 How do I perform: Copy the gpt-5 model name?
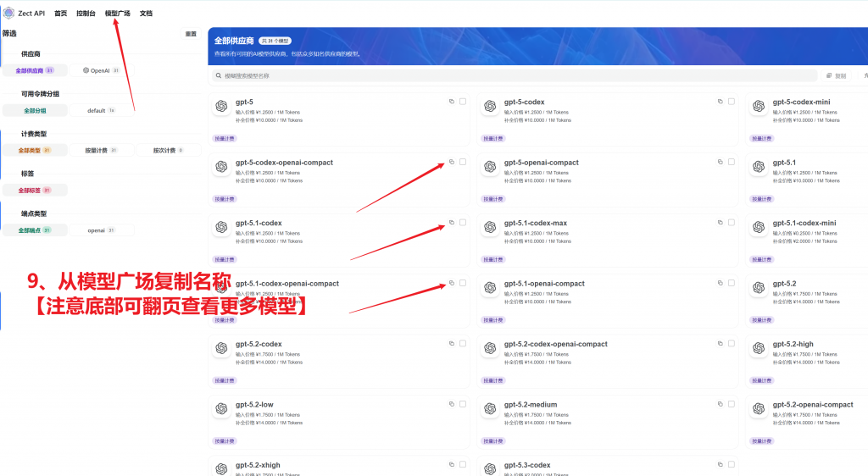452,102
